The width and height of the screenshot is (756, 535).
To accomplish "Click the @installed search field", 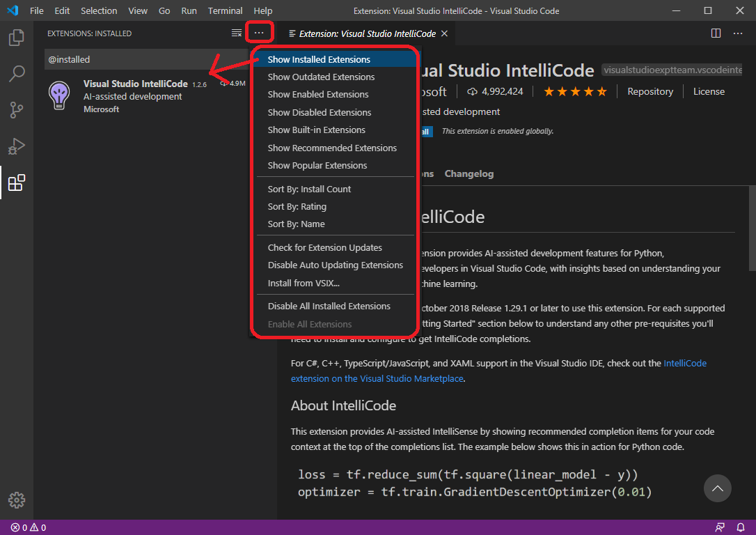I will coord(147,59).
